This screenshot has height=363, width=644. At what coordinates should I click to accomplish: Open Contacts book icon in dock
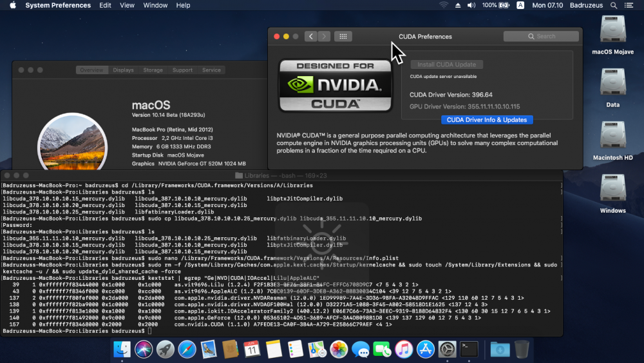coord(231,349)
